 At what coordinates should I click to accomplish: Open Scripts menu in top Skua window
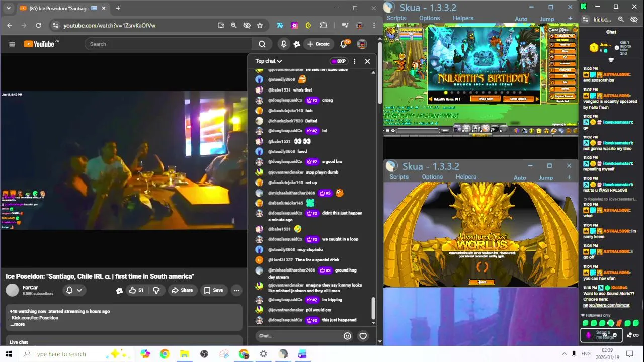396,18
